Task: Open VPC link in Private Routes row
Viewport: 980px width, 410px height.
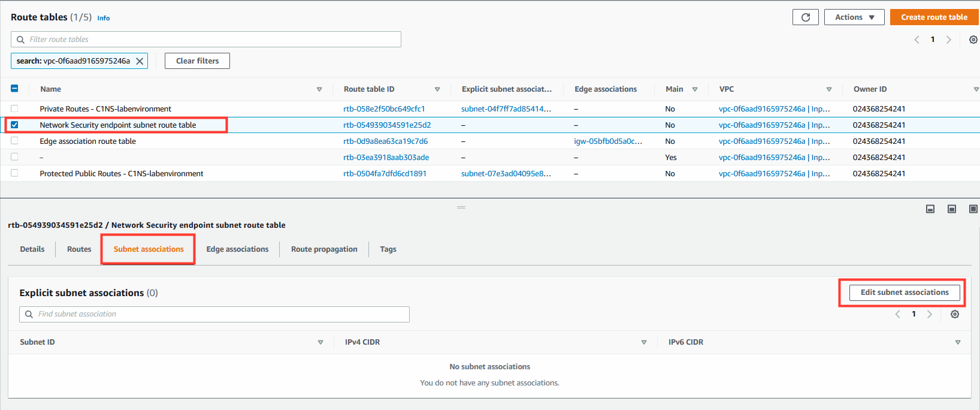Action: pos(775,109)
